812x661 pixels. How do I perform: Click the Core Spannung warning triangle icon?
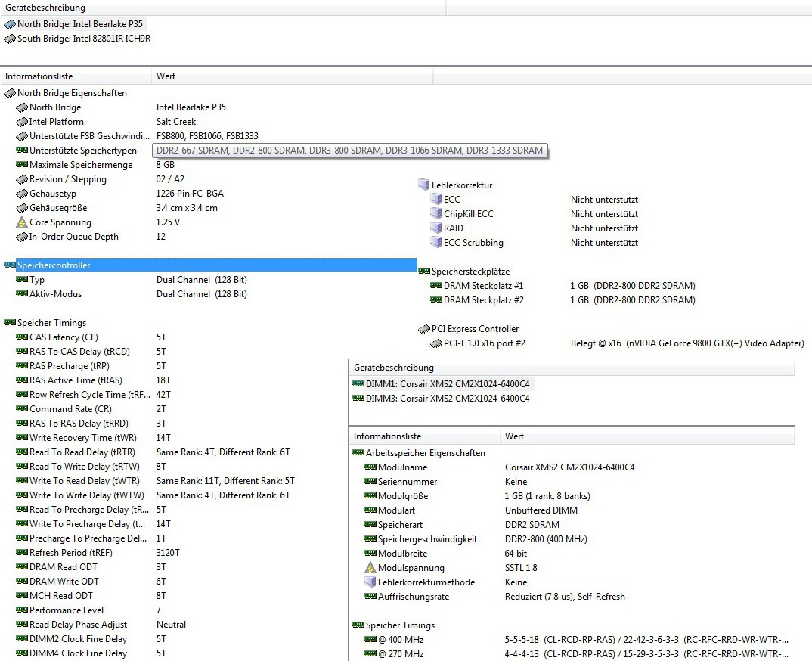(22, 222)
